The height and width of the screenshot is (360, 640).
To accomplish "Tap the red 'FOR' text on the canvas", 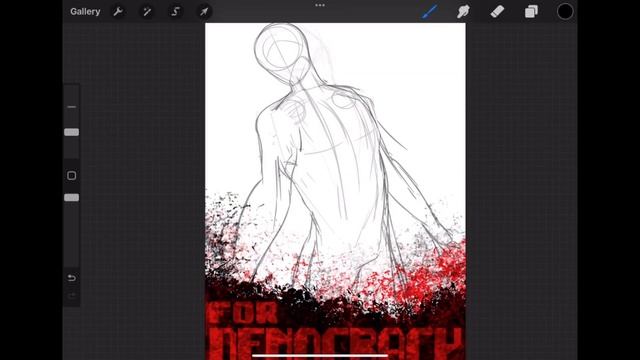I will pos(243,314).
